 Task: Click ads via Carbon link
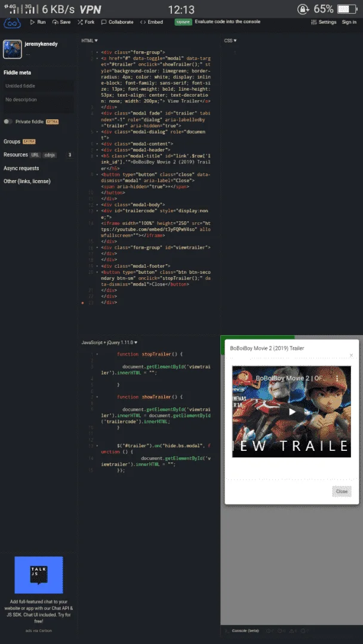[x=39, y=630]
